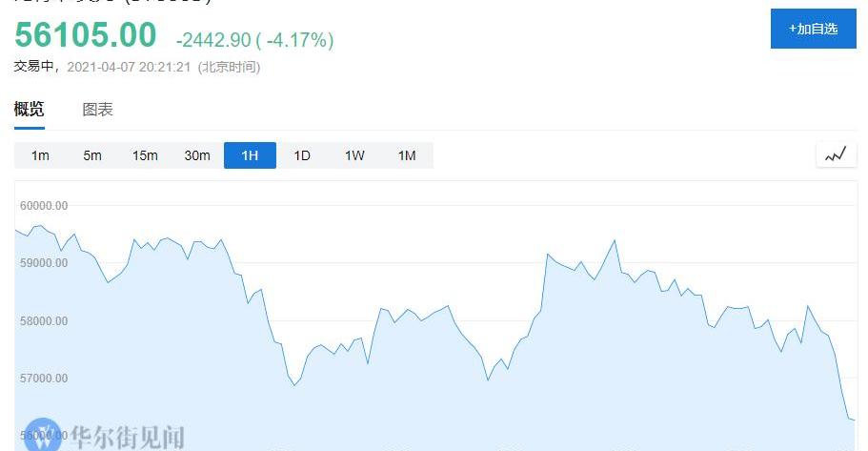Click the 交易中 trading status timestamp
The width and height of the screenshot is (868, 451).
pyautogui.click(x=136, y=67)
